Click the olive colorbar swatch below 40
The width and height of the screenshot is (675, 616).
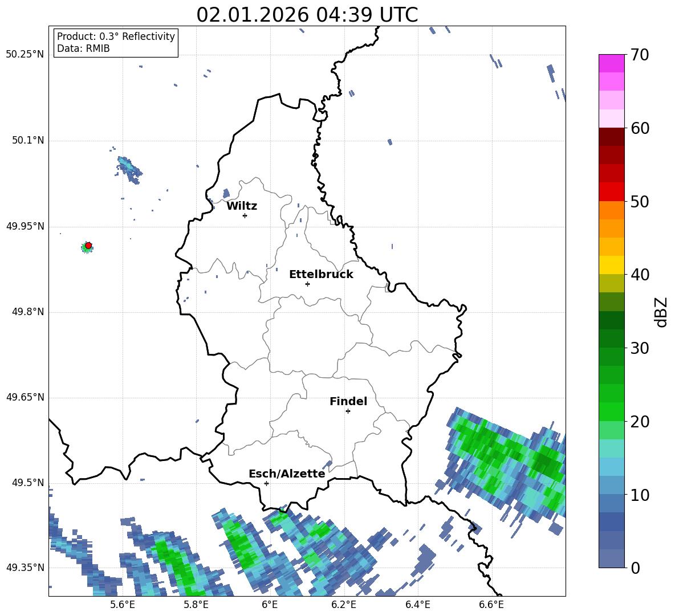coord(611,283)
